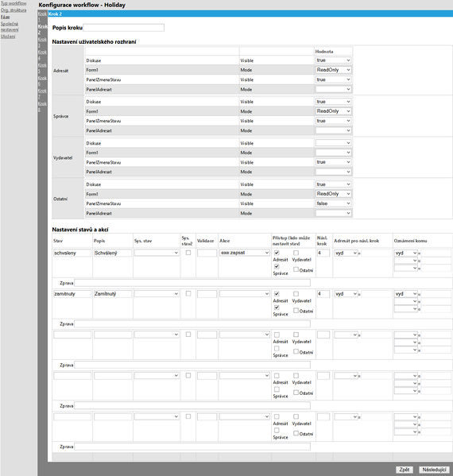Open Správce Diskuse Visible value dropdown
The height and width of the screenshot is (476, 453).
(x=333, y=102)
